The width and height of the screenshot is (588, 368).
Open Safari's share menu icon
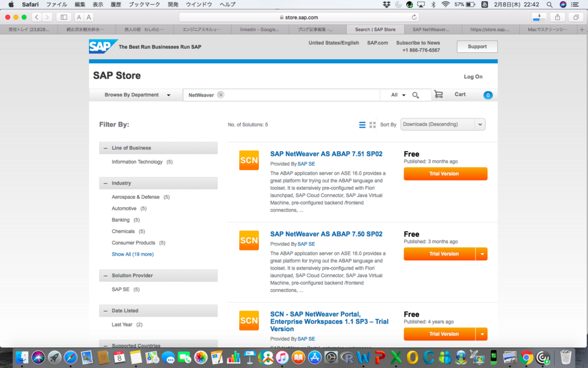[558, 17]
